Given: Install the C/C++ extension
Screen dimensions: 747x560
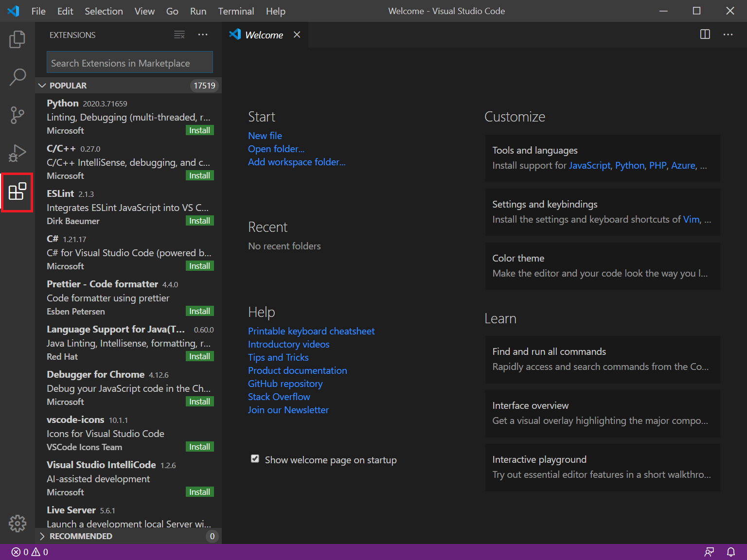Looking at the screenshot, I should (x=200, y=175).
